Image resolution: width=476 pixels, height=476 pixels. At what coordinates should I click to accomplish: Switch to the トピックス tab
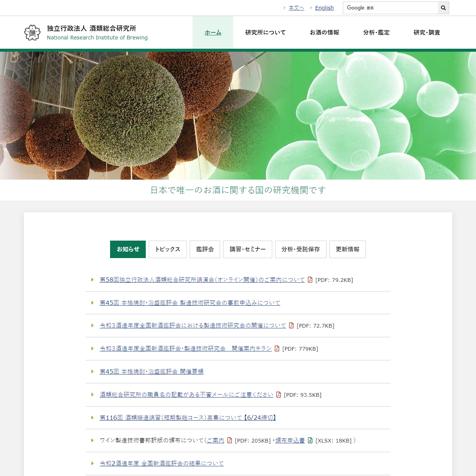[x=168, y=249]
